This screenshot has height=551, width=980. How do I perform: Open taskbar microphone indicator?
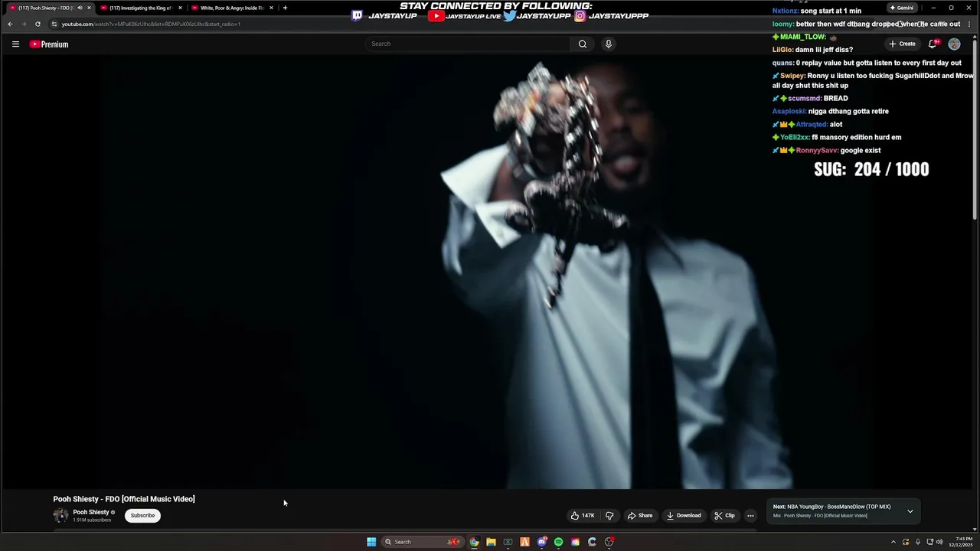tap(917, 542)
